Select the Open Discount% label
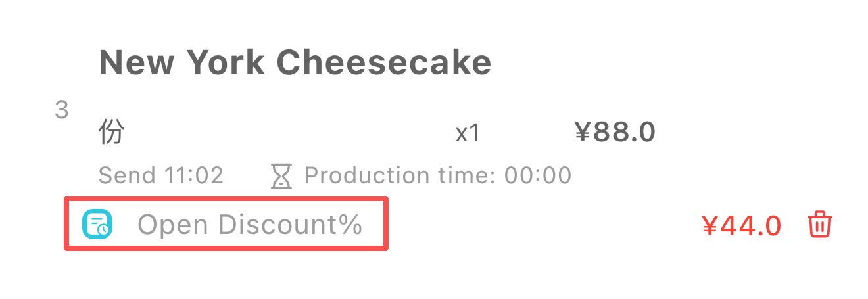The image size is (868, 299). pos(250,225)
